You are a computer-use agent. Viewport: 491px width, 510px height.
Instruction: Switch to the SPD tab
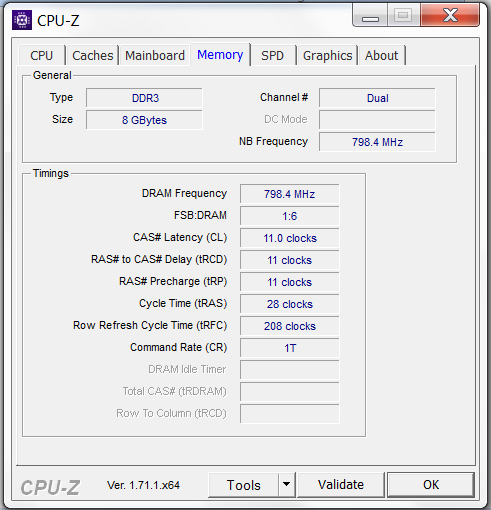pos(273,55)
